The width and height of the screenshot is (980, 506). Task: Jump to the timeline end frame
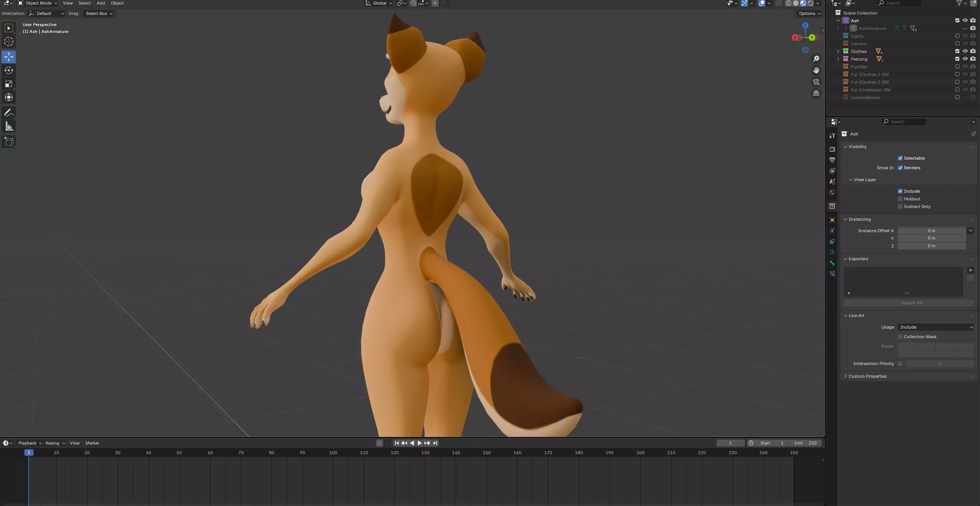435,443
